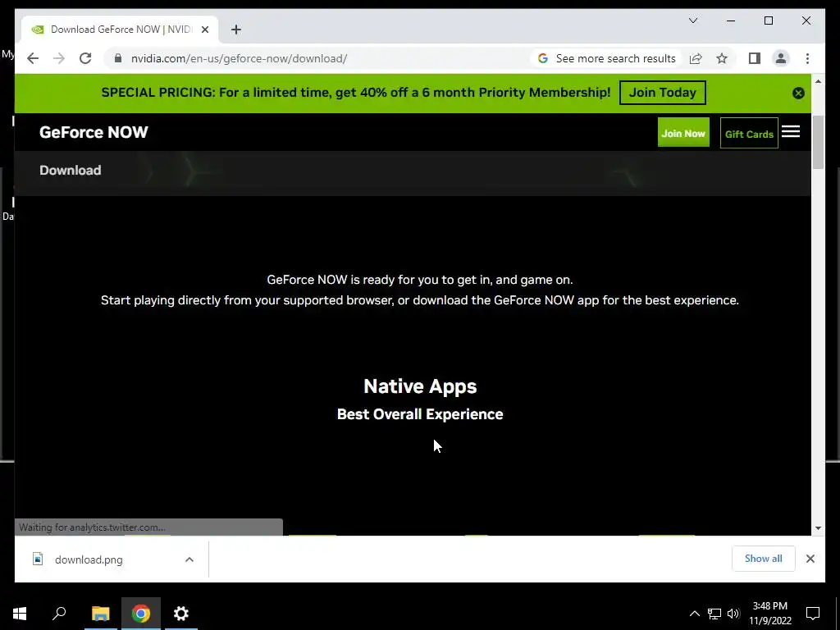Open Windows taskbar search
840x630 pixels.
pos(59,614)
